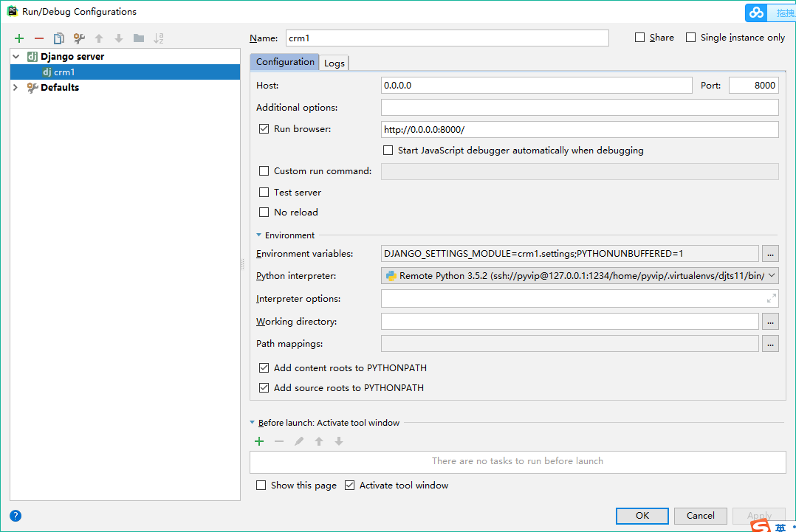Copy the selected configuration
796x532 pixels.
(59, 38)
